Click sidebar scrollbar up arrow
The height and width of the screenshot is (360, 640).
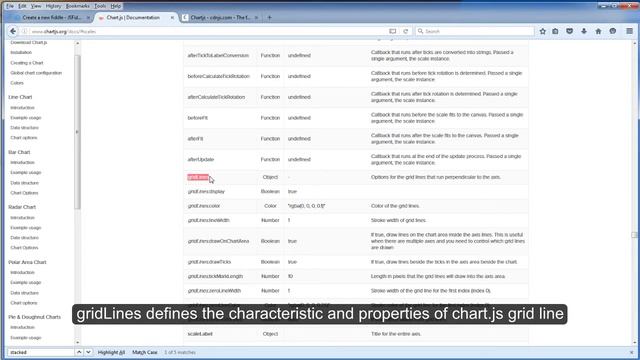pyautogui.click(x=78, y=43)
